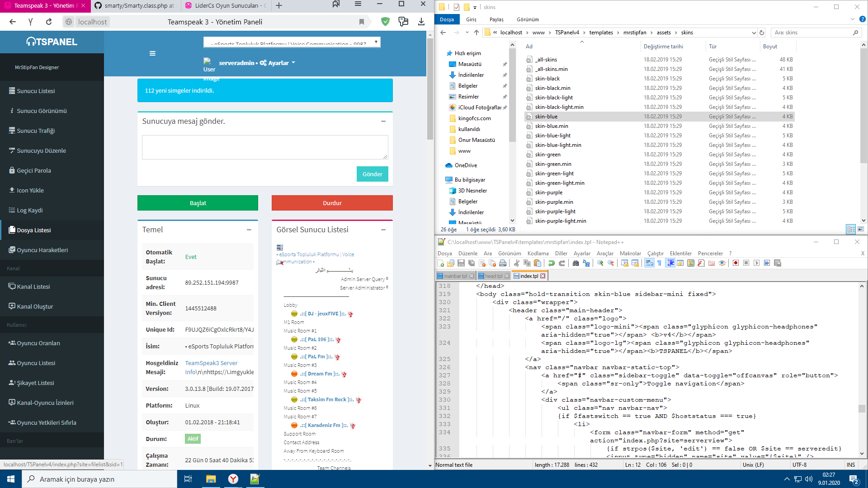Close the index.tpl tab

[x=543, y=276]
